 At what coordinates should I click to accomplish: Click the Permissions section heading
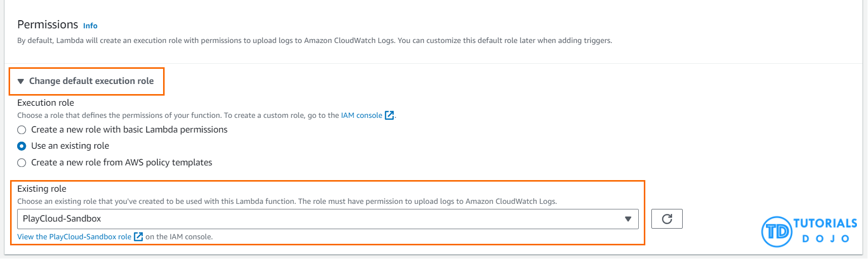47,24
